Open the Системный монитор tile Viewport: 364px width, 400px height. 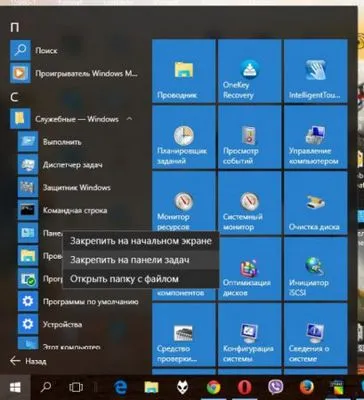250,203
